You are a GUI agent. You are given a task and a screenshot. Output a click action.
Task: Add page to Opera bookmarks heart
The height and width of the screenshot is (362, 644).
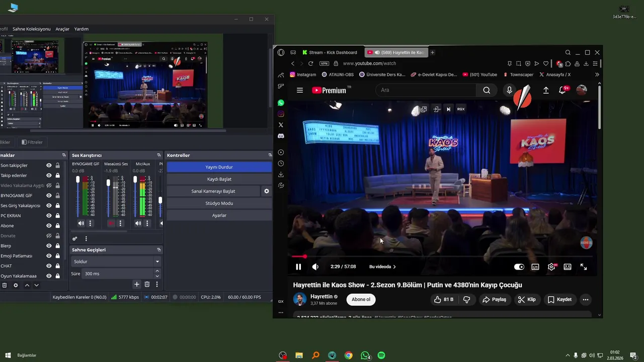point(546,63)
